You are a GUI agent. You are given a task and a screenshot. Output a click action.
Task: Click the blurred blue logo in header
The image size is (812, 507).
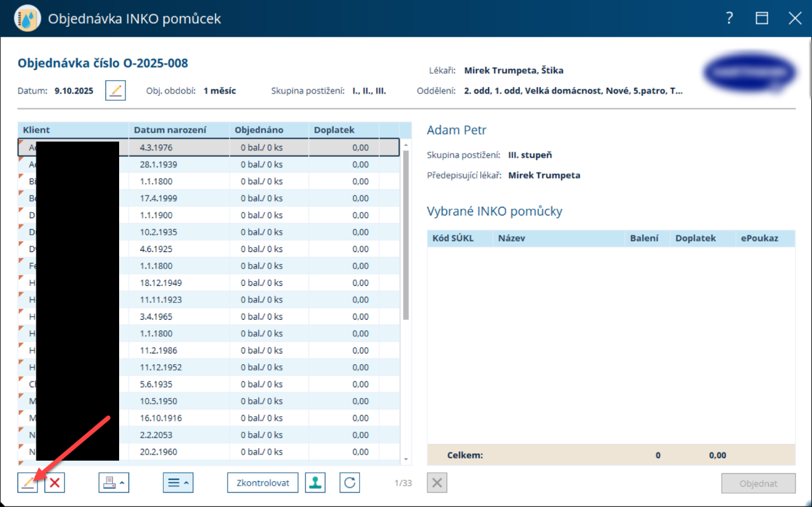(x=749, y=71)
